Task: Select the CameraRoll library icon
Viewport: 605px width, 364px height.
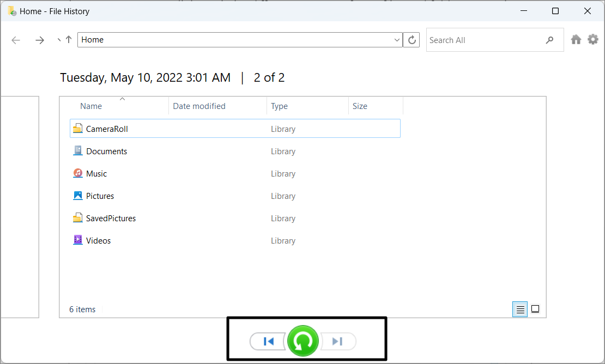Action: click(77, 129)
